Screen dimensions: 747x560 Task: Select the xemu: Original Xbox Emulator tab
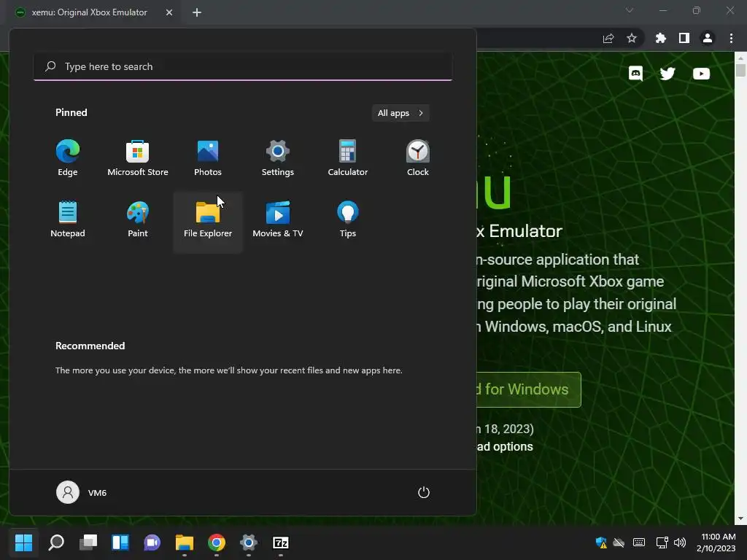(x=89, y=12)
